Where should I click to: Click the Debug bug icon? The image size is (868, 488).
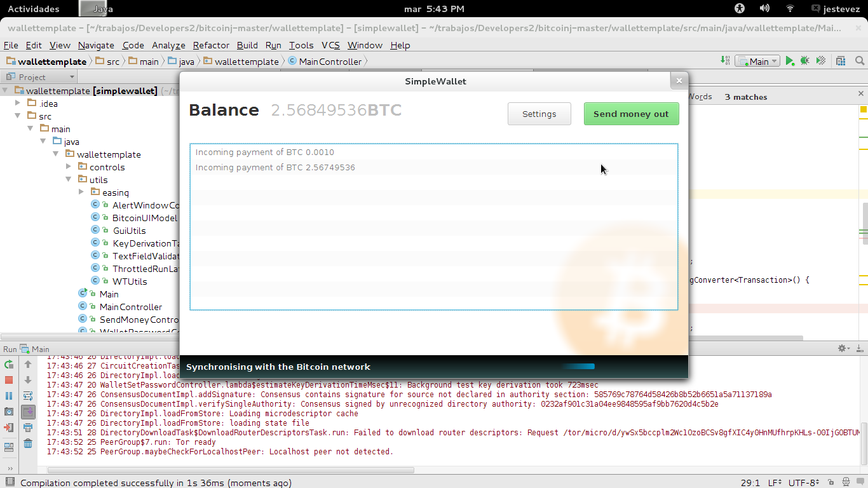coord(804,61)
